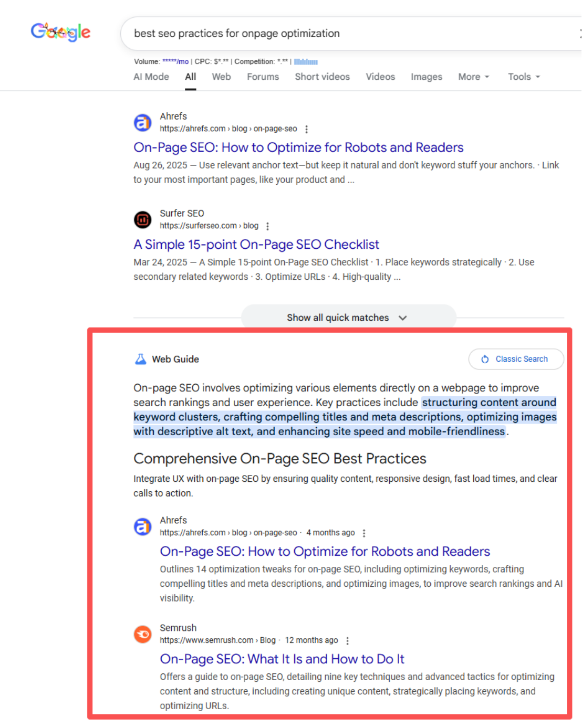The width and height of the screenshot is (582, 728).
Task: Click the Google logo
Action: tap(60, 33)
